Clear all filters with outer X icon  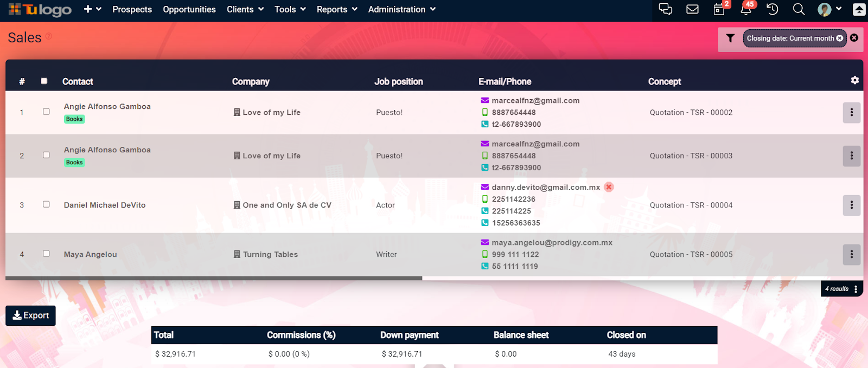(x=854, y=38)
